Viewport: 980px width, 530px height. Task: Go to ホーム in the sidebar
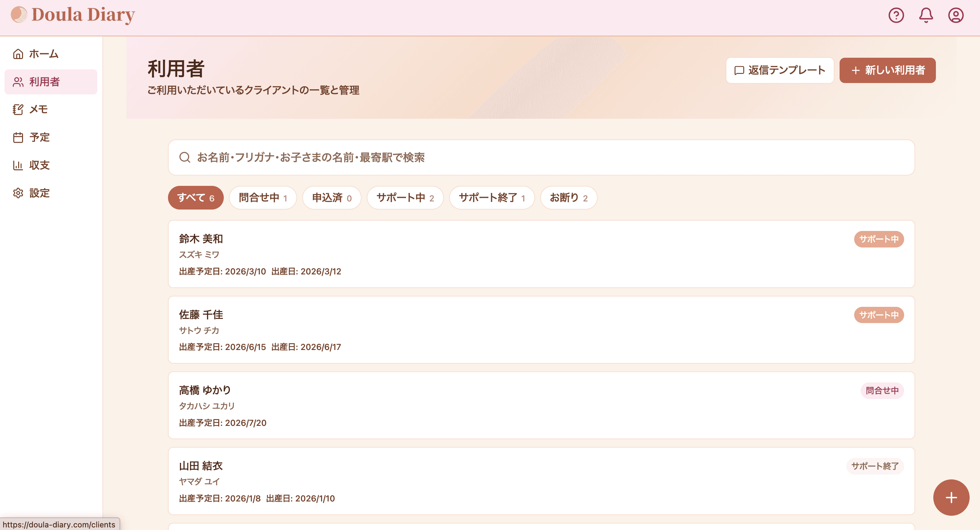(x=51, y=54)
